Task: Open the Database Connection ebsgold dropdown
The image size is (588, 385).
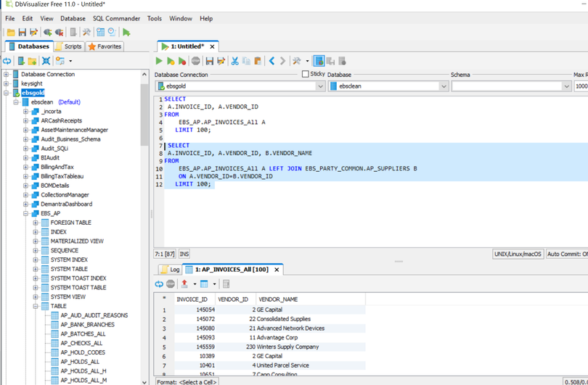Action: coord(320,86)
